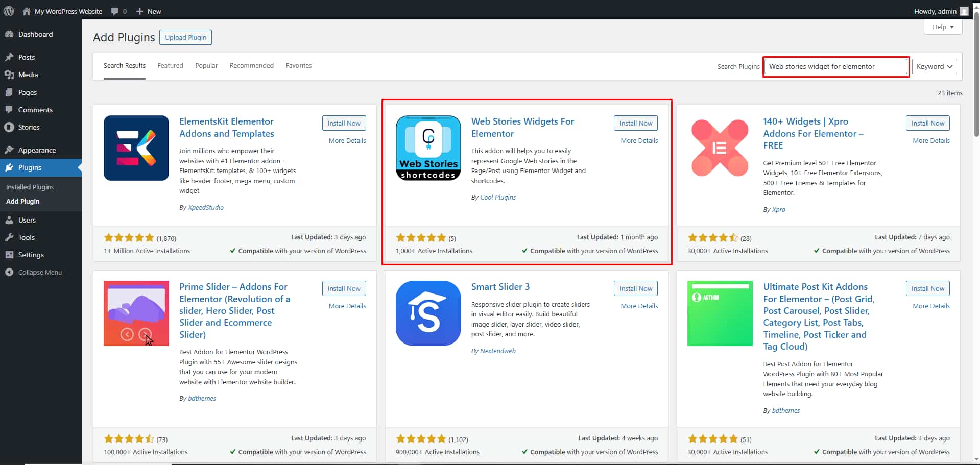Click the ElementsKit five-star rating
Image resolution: width=980 pixels, height=465 pixels.
(x=129, y=238)
